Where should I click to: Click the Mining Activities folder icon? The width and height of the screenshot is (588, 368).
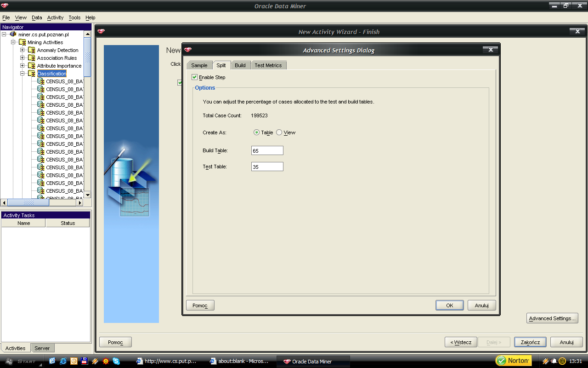pyautogui.click(x=23, y=42)
